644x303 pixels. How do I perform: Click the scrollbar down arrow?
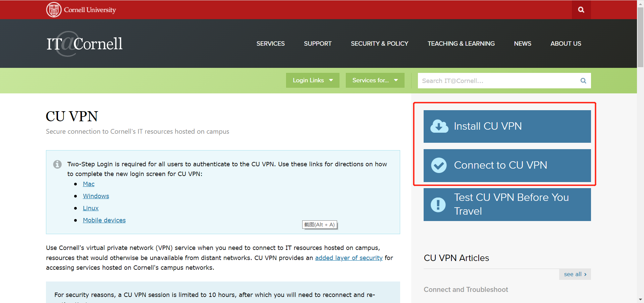(640, 300)
